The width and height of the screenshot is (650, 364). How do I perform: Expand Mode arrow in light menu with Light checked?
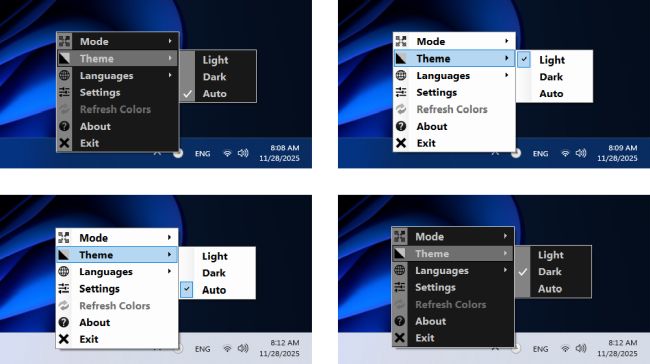click(x=507, y=41)
